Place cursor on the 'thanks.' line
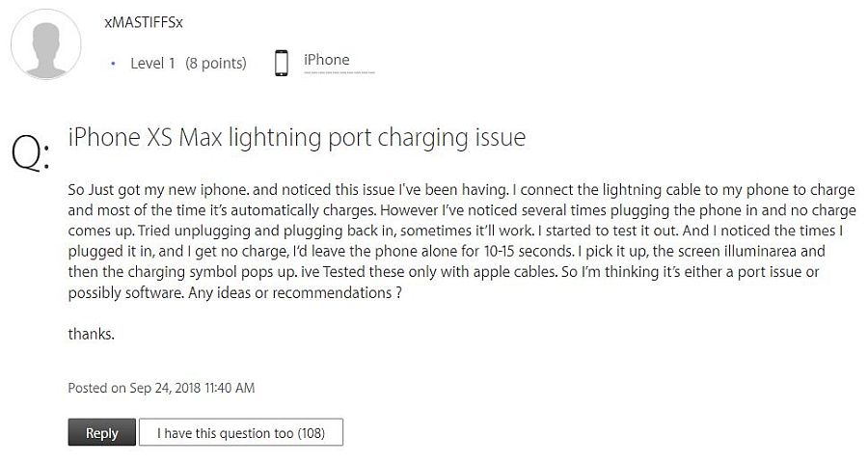The width and height of the screenshot is (868, 463). (x=92, y=334)
